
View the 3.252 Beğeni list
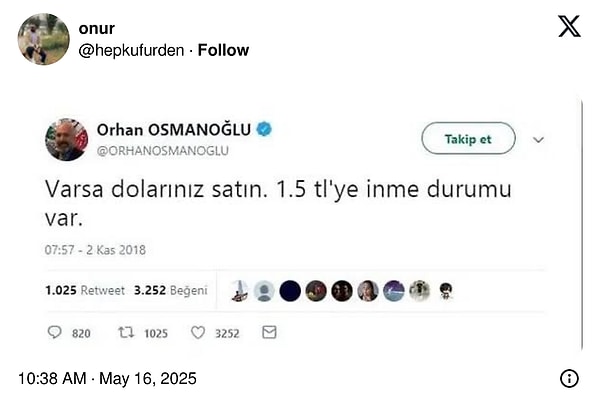(x=171, y=290)
